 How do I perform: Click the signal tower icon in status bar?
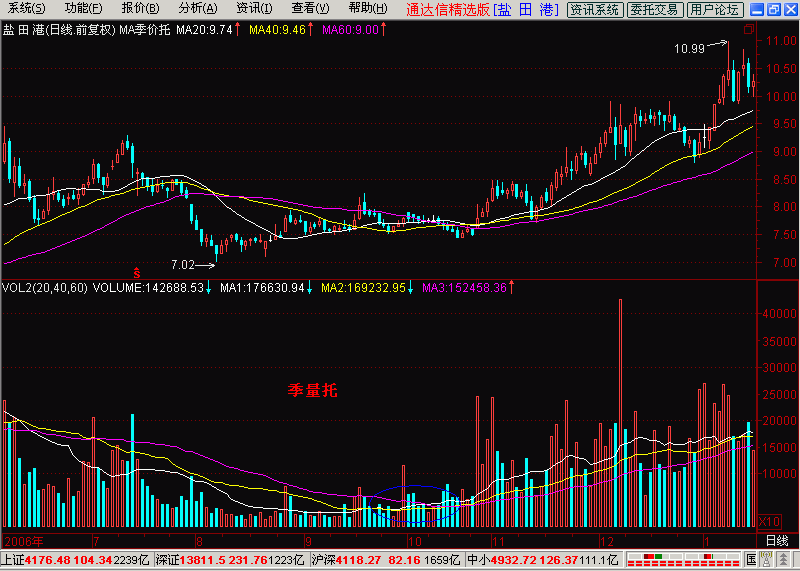point(765,558)
